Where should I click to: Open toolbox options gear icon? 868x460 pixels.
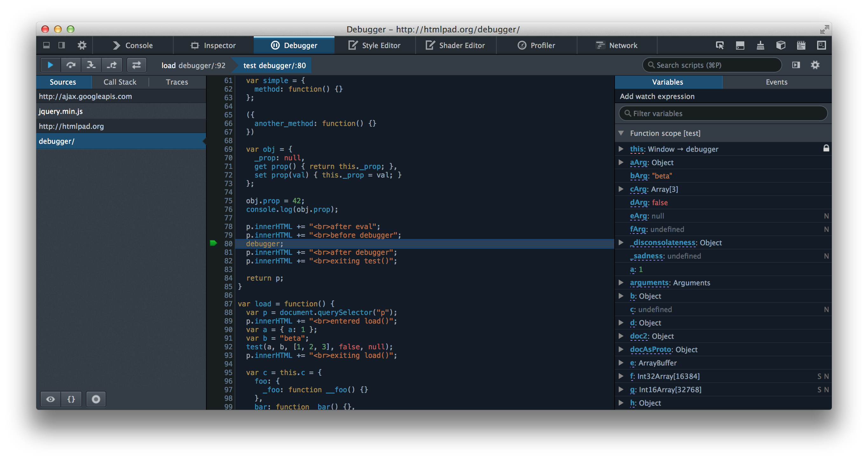pos(82,45)
